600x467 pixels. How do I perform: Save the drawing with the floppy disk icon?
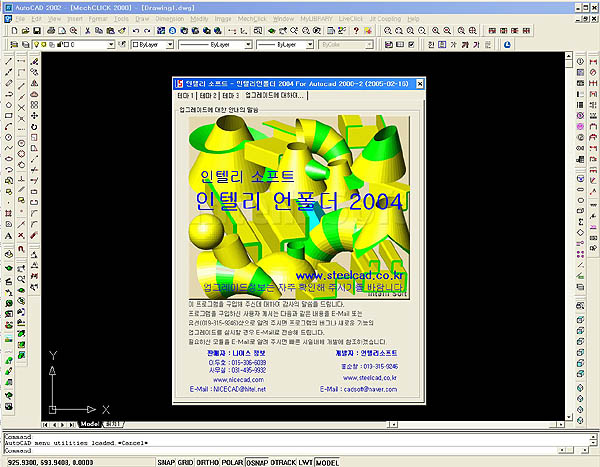tap(37, 31)
